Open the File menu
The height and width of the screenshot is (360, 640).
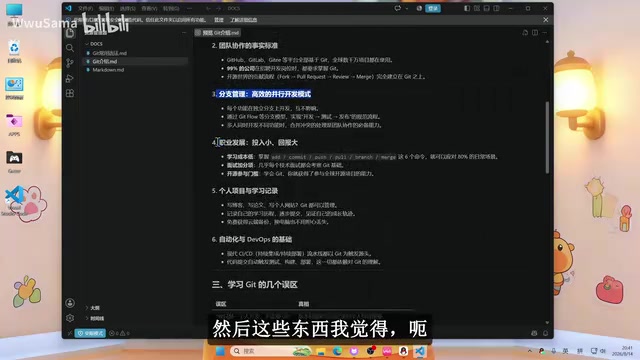tap(86, 8)
